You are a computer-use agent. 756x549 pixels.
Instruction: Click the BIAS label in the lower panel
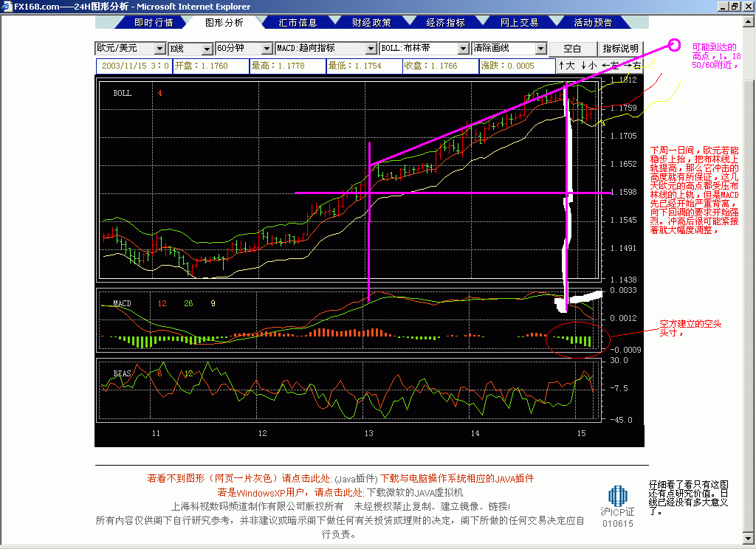click(x=122, y=373)
